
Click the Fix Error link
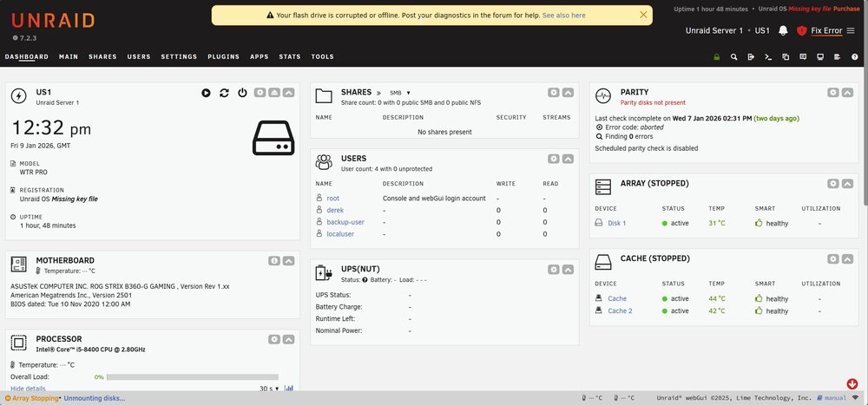[x=826, y=30]
